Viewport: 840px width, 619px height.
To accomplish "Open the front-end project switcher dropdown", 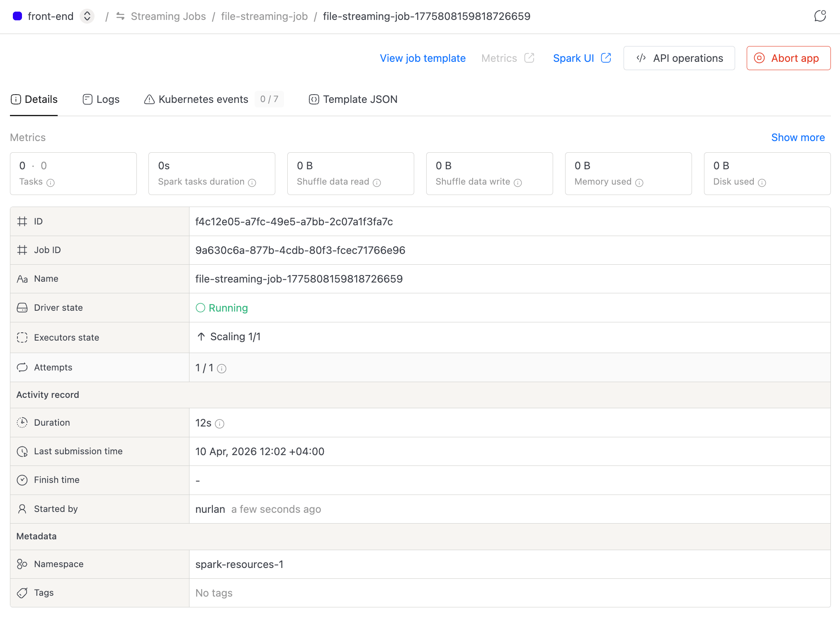I will [x=87, y=16].
